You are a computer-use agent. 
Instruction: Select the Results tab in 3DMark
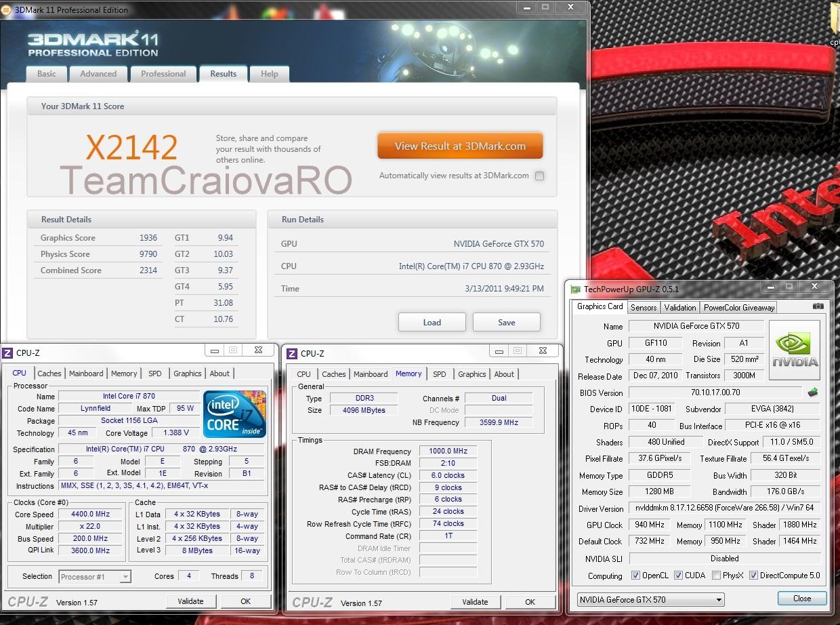tap(224, 74)
